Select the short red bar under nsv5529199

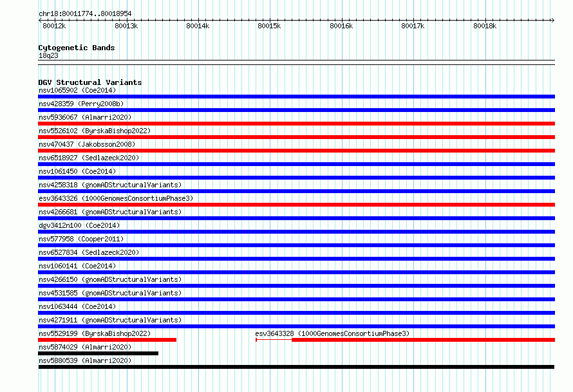pyautogui.click(x=107, y=340)
